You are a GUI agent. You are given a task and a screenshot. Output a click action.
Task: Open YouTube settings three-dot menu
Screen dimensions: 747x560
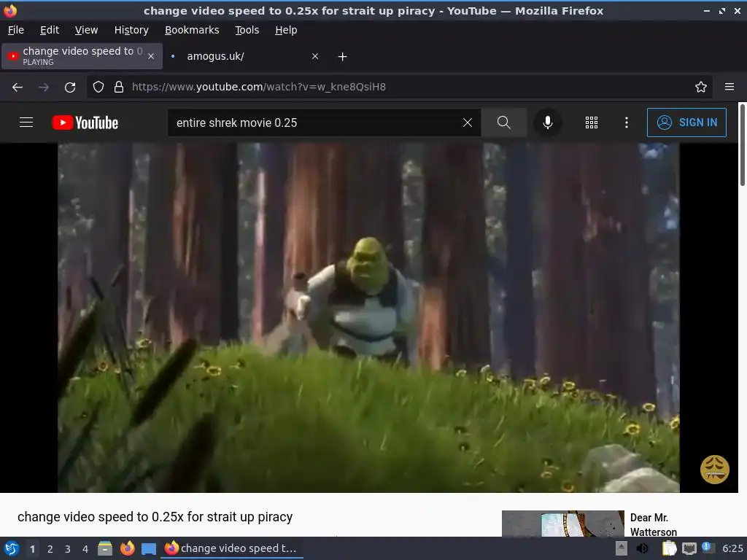[x=626, y=122]
